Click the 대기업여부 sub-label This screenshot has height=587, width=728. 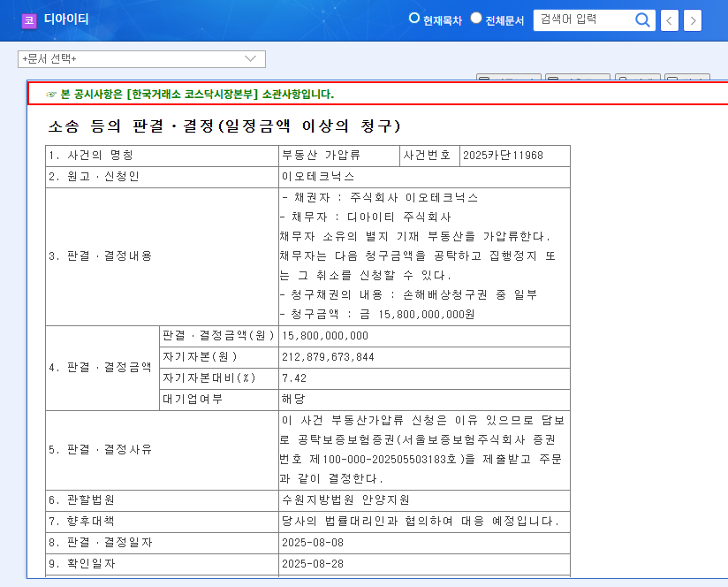coord(193,400)
